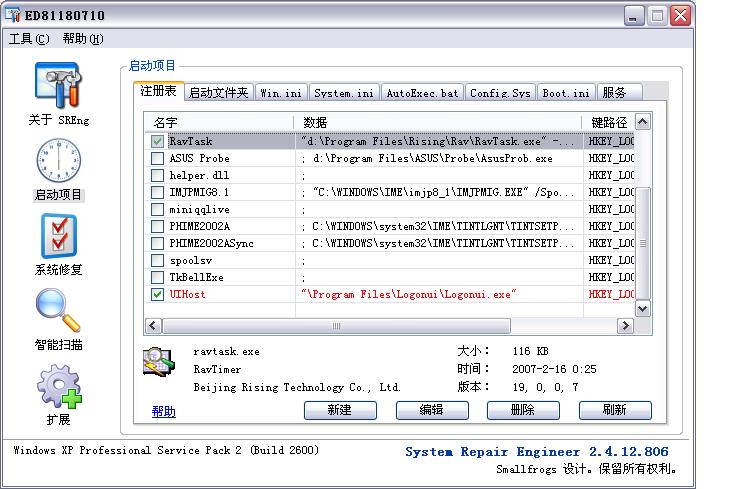
Task: Select the 启动项目 clock icon
Action: click(58, 162)
